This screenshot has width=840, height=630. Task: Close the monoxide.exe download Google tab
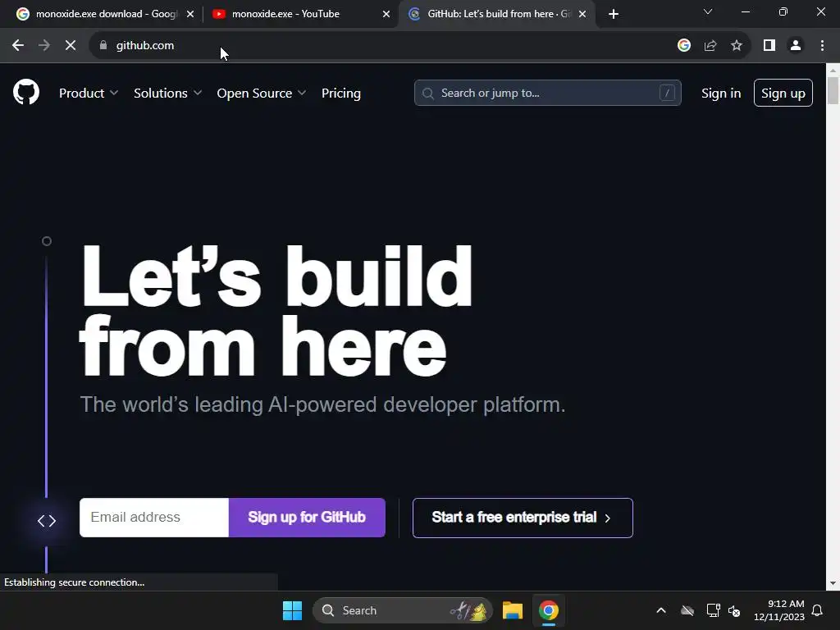pos(190,14)
